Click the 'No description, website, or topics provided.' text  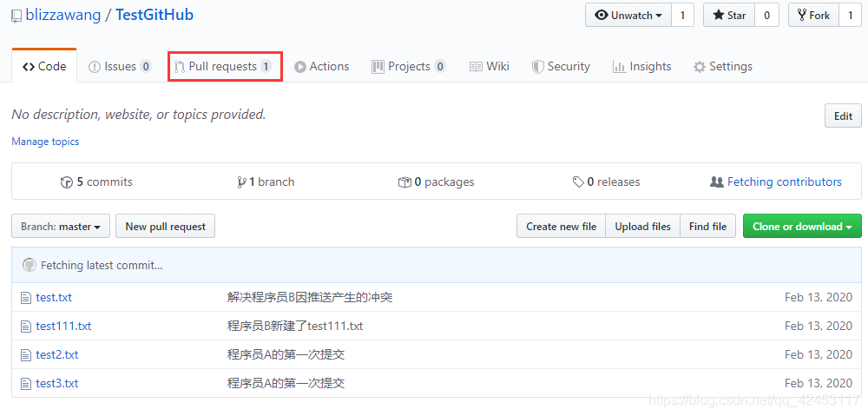click(x=139, y=115)
